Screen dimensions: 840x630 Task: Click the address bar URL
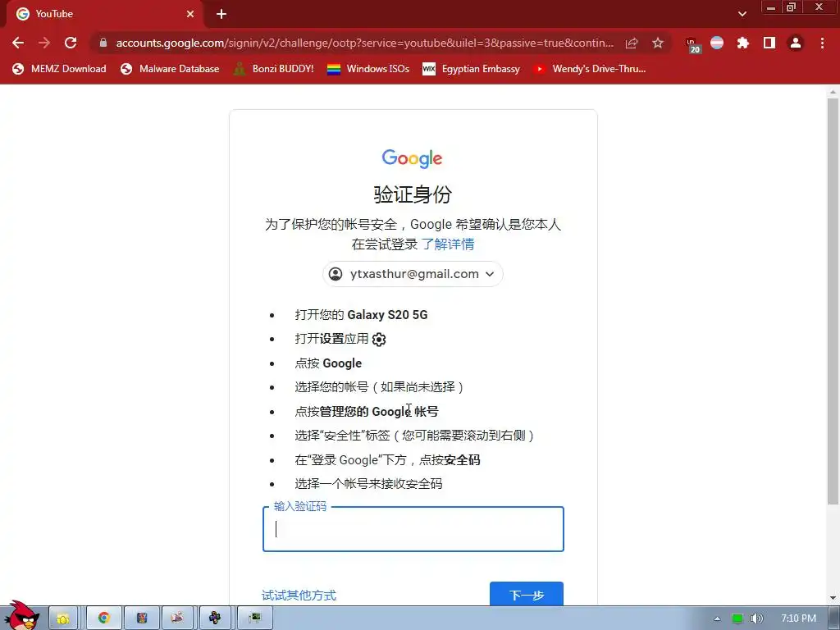365,43
